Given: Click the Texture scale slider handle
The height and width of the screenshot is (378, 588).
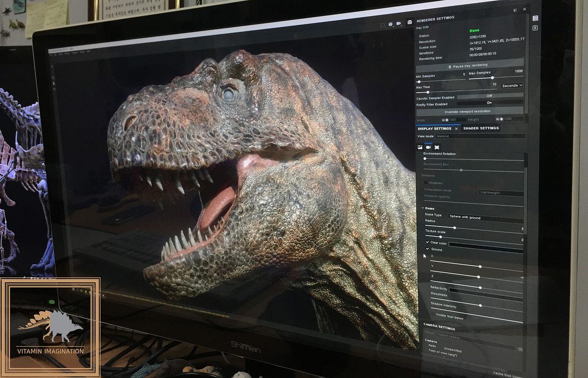Looking at the screenshot, I should pyautogui.click(x=441, y=237).
